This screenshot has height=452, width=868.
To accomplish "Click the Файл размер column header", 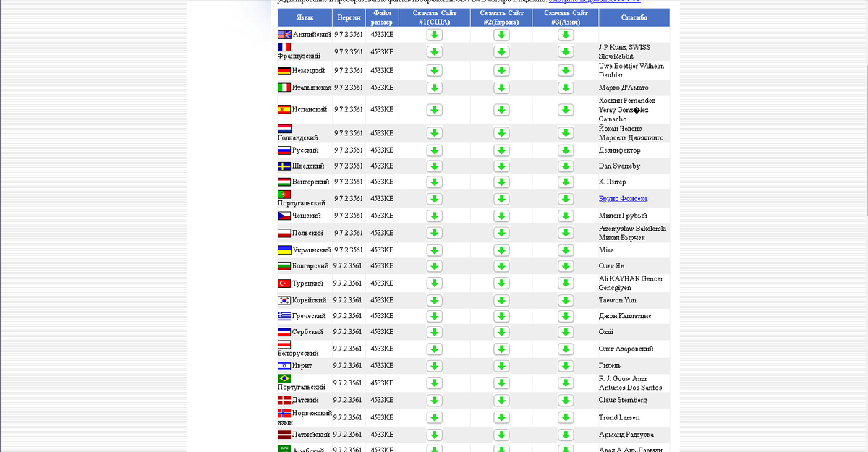I will click(x=383, y=17).
